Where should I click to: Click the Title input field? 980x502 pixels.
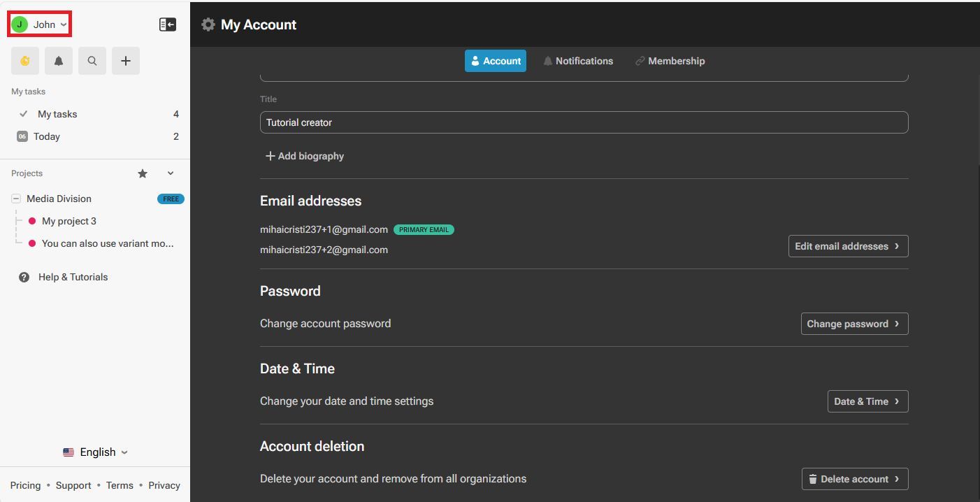(x=584, y=122)
